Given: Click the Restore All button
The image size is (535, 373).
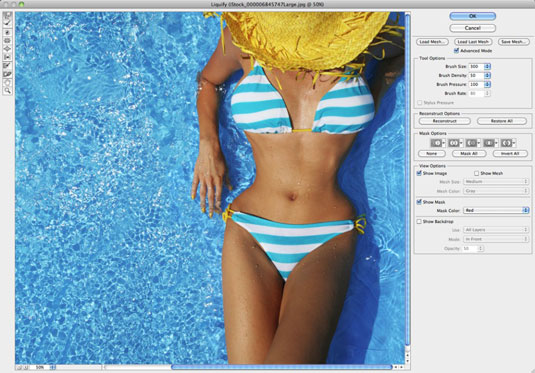Looking at the screenshot, I should coord(502,121).
